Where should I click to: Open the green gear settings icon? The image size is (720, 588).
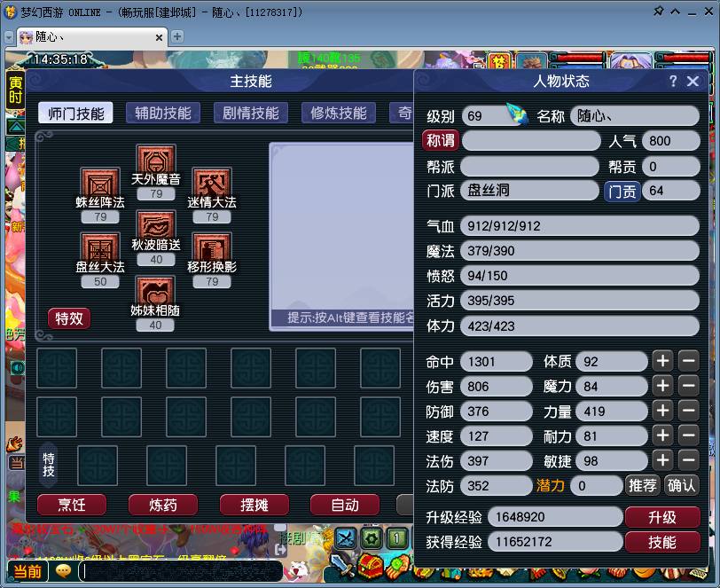point(372,538)
